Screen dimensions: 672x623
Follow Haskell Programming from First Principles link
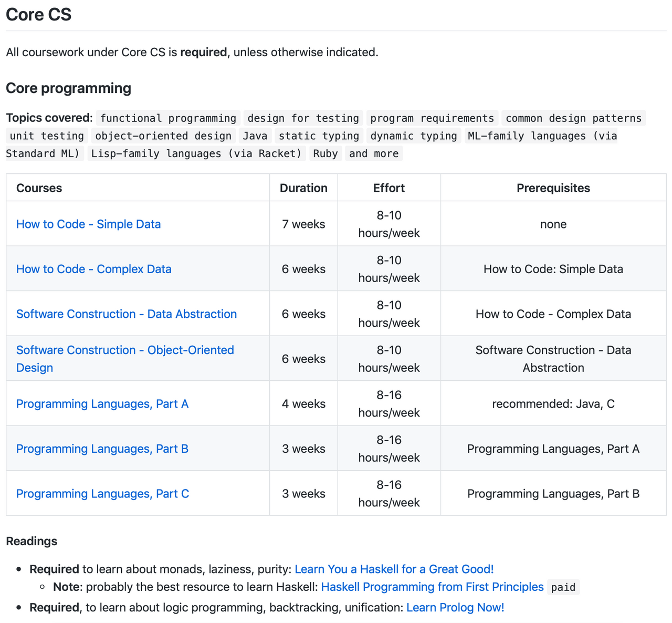click(x=432, y=587)
